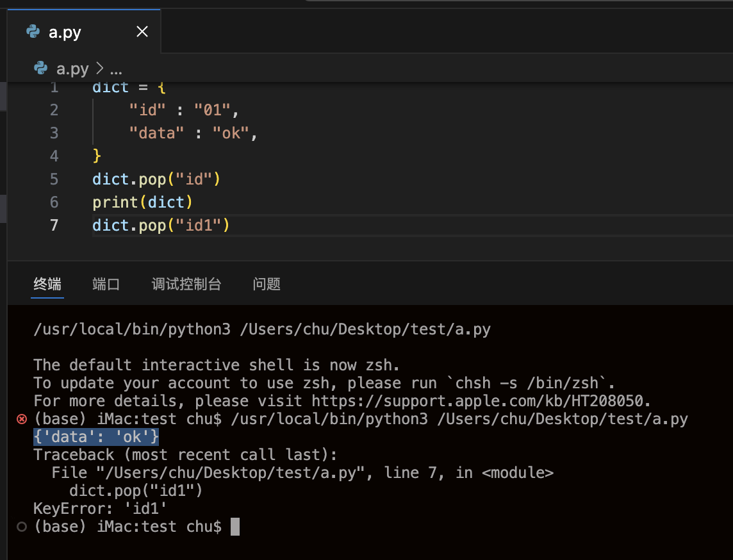Viewport: 733px width, 560px height.
Task: Click the Python icon in the breadcrumb bar
Action: coord(40,69)
